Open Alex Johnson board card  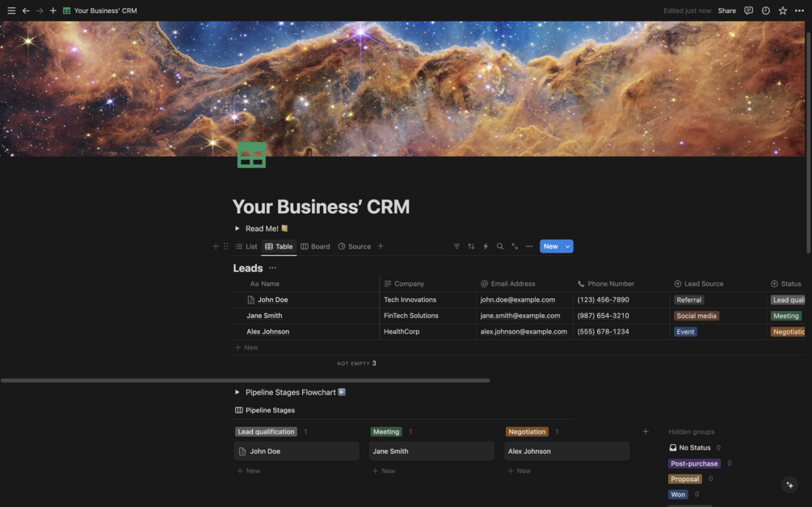point(566,451)
